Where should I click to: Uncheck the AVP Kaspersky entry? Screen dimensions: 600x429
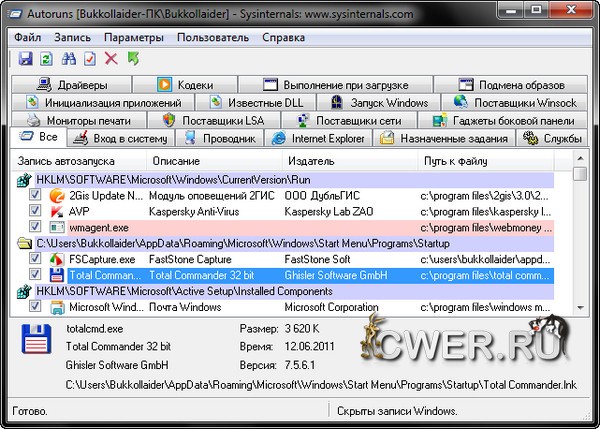pyautogui.click(x=35, y=211)
